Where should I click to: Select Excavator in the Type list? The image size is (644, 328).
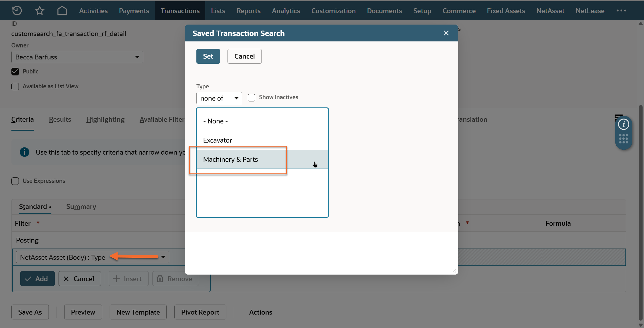[x=218, y=140]
